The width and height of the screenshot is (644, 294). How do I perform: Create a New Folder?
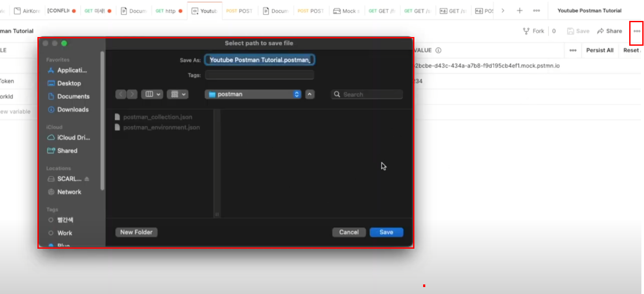click(x=137, y=232)
